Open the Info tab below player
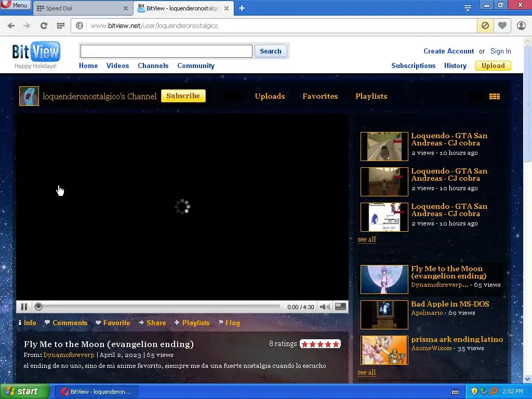532x399 pixels. (x=27, y=323)
